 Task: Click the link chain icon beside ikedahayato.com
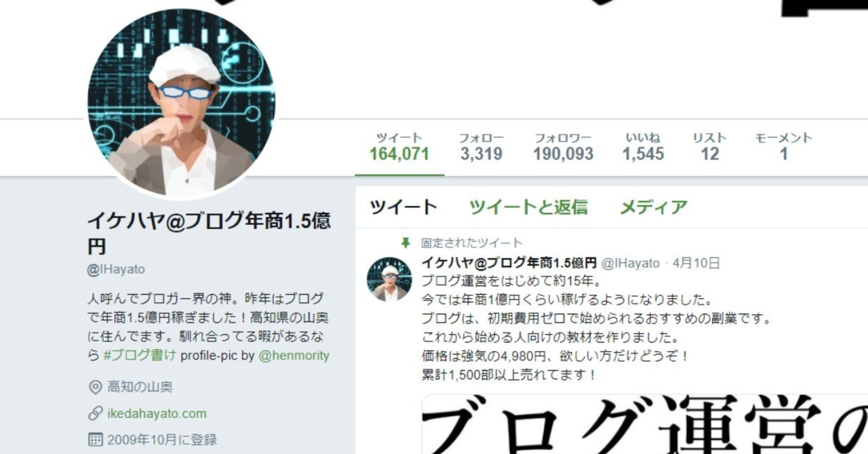point(96,413)
